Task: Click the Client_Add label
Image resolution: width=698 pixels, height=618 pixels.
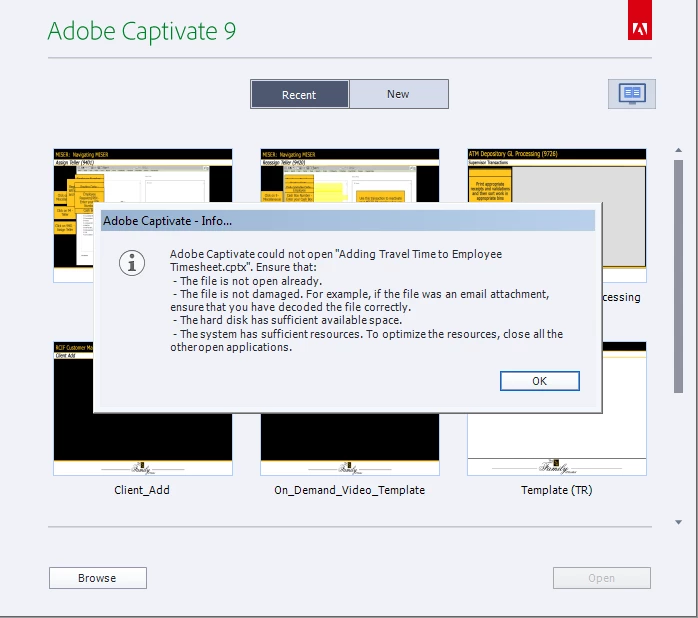Action: (x=142, y=490)
